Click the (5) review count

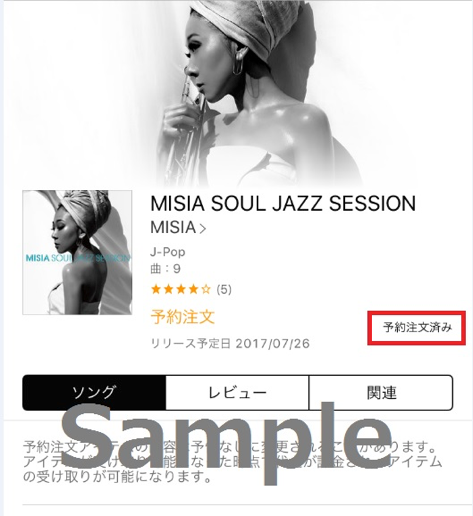(x=224, y=289)
